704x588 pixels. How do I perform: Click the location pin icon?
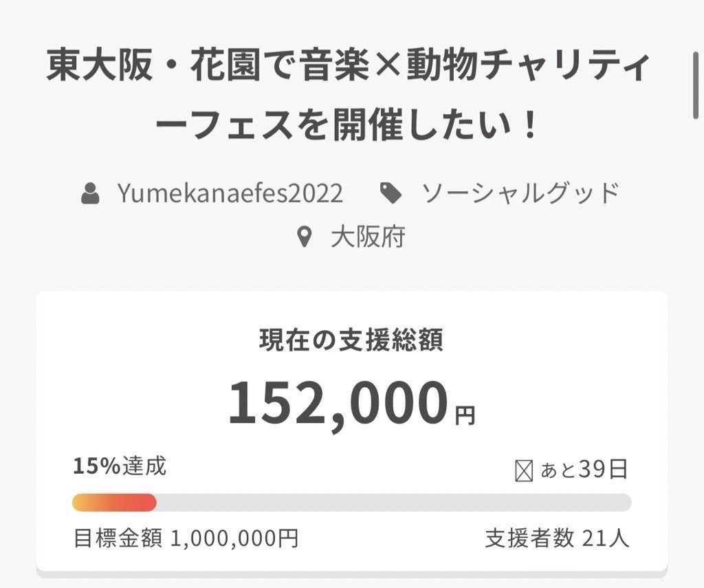pyautogui.click(x=304, y=238)
